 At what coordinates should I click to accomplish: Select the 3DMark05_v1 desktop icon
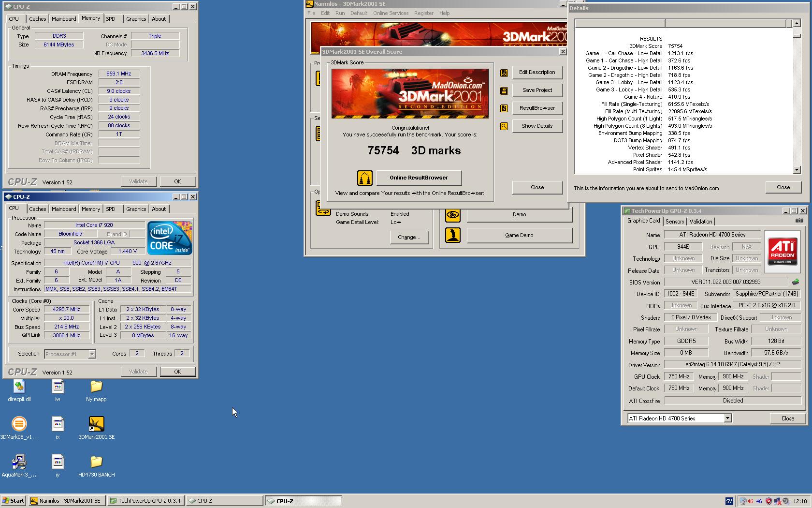19,429
